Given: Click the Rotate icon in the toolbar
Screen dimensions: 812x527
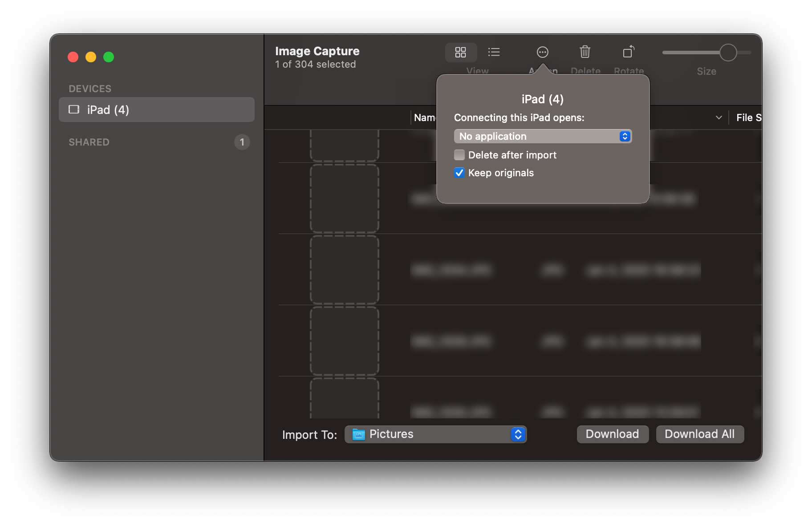Looking at the screenshot, I should 628,52.
